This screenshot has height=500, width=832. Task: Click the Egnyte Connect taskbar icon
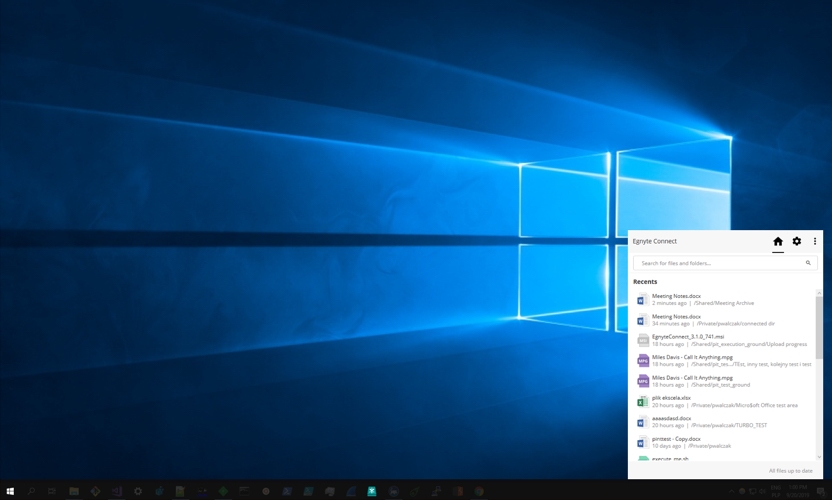tap(371, 491)
